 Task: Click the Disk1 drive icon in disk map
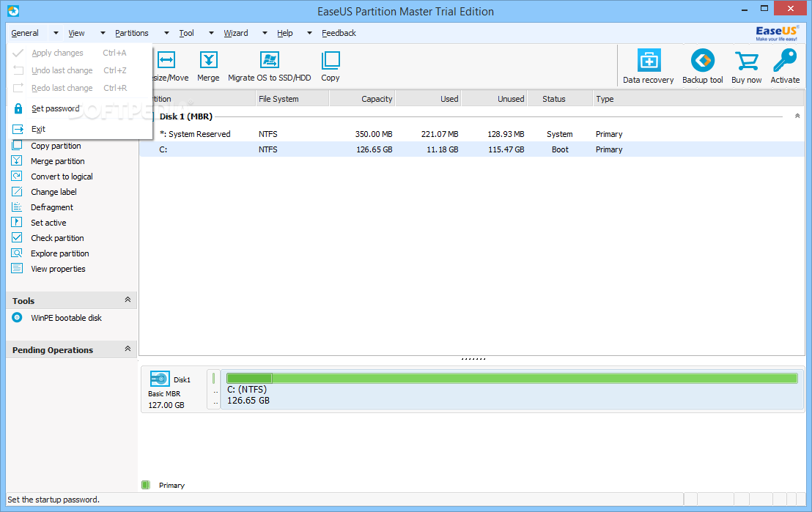pos(160,379)
